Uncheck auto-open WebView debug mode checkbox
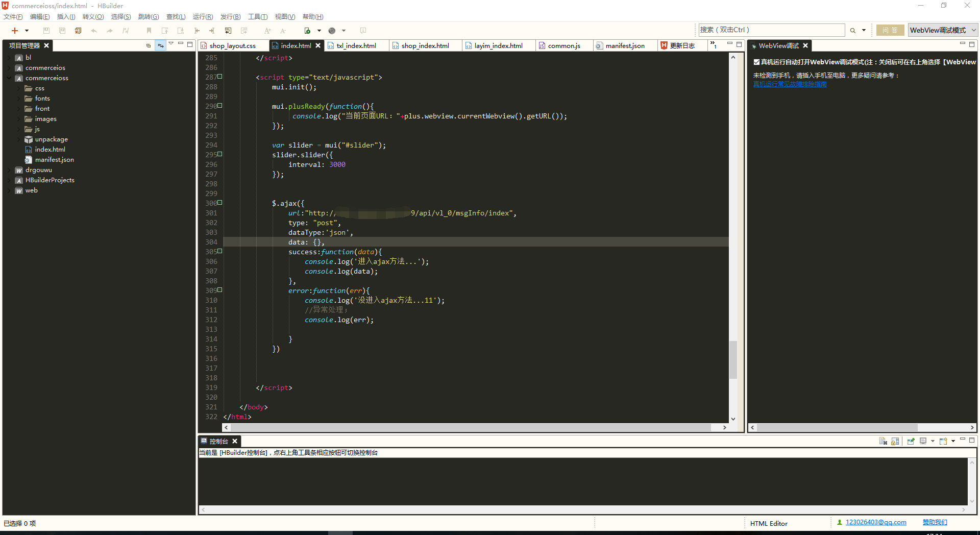The image size is (980, 535). [x=756, y=62]
